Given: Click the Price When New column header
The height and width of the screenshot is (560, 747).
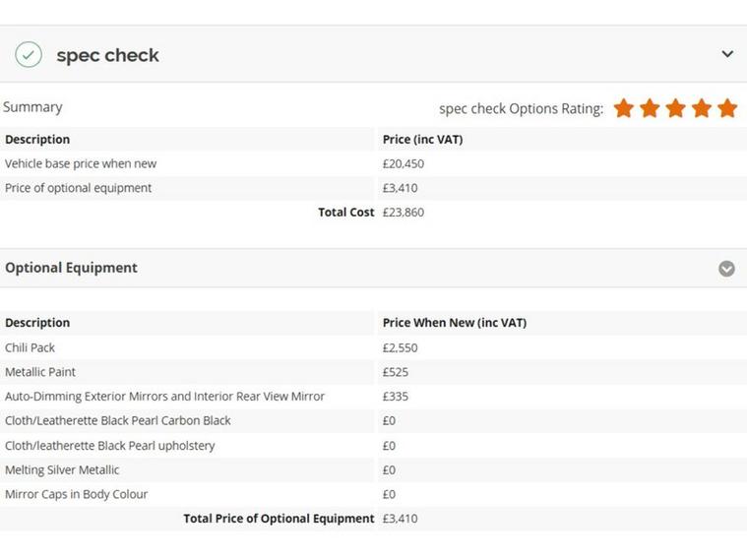Looking at the screenshot, I should (455, 323).
